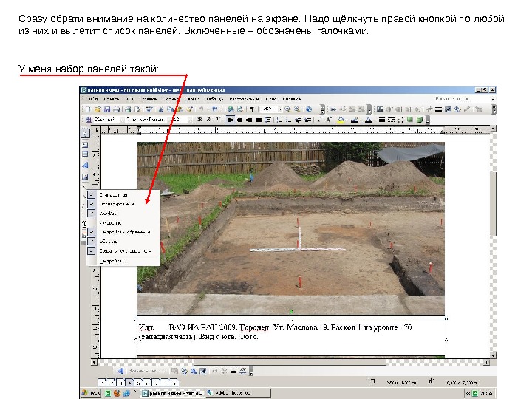
Task: Open the Fill Color dropdown arrow
Action: [347, 120]
